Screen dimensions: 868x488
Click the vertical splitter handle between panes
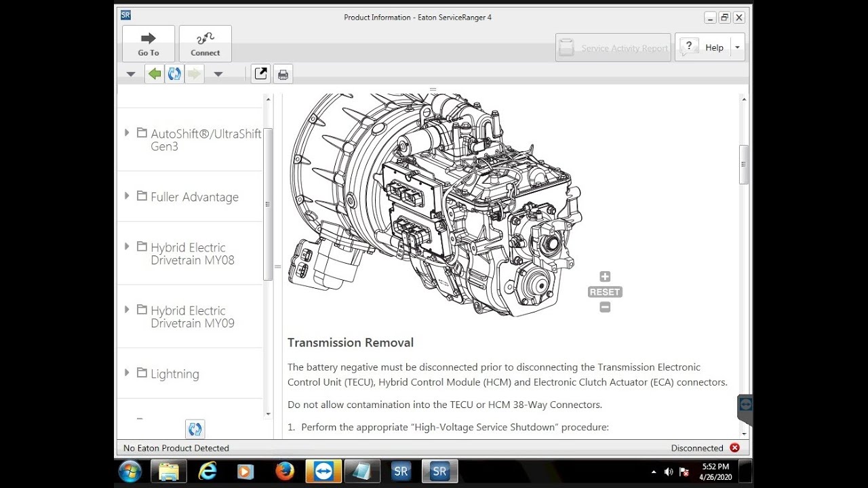(278, 266)
